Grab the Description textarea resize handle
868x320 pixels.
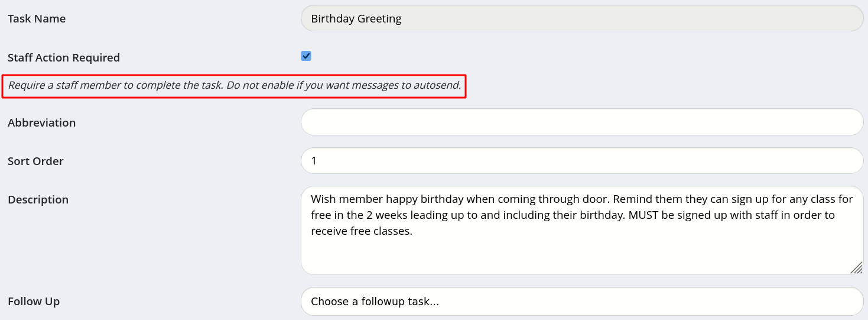856,267
